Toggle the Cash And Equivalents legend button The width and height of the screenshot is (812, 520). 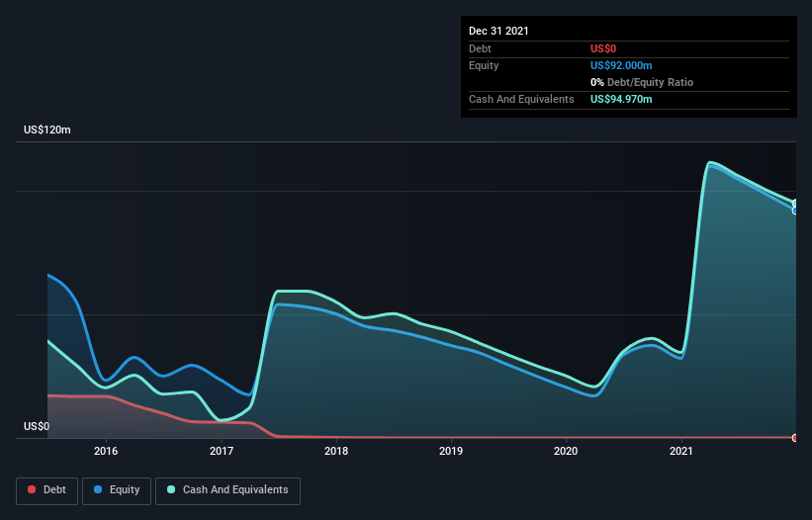(x=227, y=490)
